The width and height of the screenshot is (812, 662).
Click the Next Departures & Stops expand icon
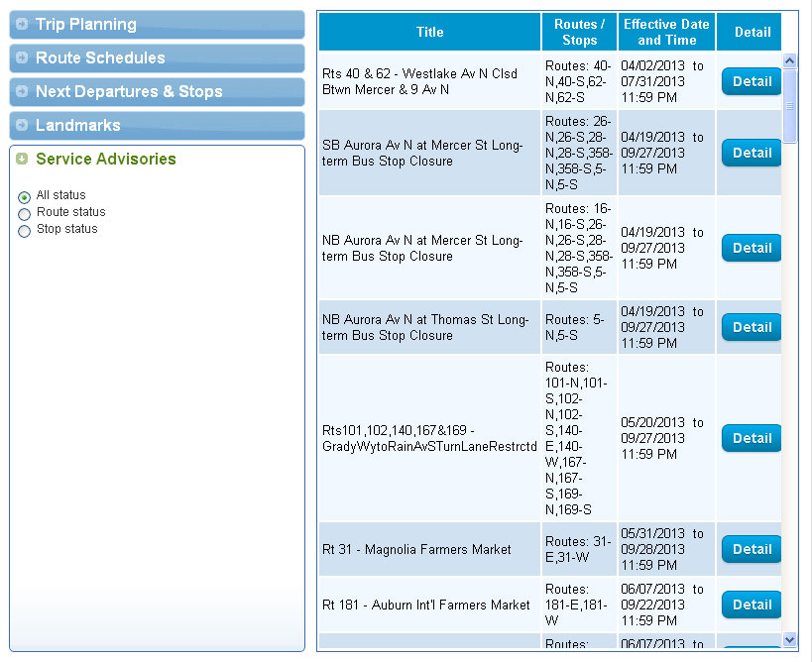pos(22,91)
